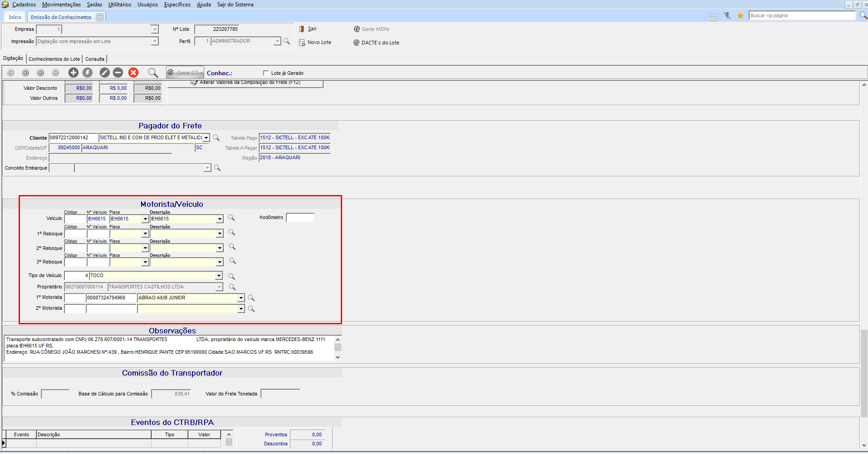868x454 pixels.
Task: Click the Gerar MDFe button
Action: click(372, 29)
